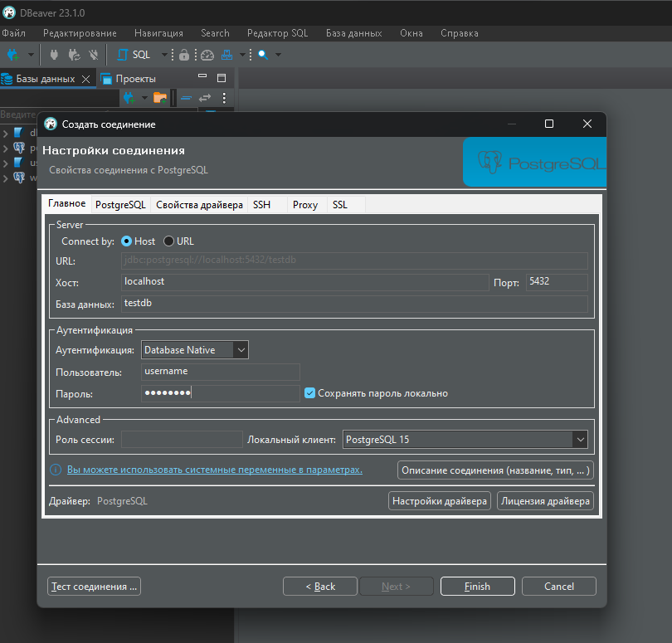Viewport: 672px width, 643px height.
Task: Click the Порт input field
Action: 557,282
